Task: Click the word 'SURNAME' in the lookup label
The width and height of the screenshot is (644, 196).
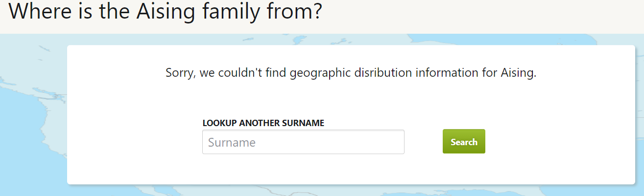Action: point(303,123)
